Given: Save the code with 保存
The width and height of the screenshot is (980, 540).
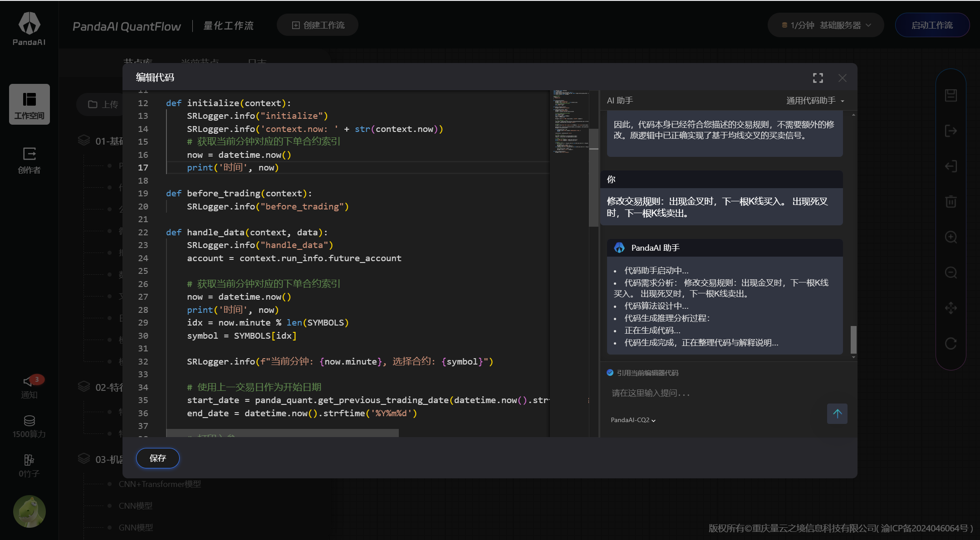Looking at the screenshot, I should (158, 458).
